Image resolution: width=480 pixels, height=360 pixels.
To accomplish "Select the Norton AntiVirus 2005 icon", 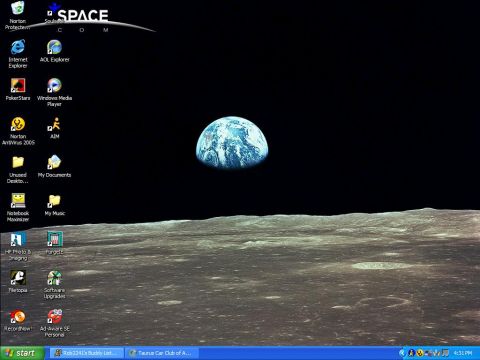I will 18,124.
